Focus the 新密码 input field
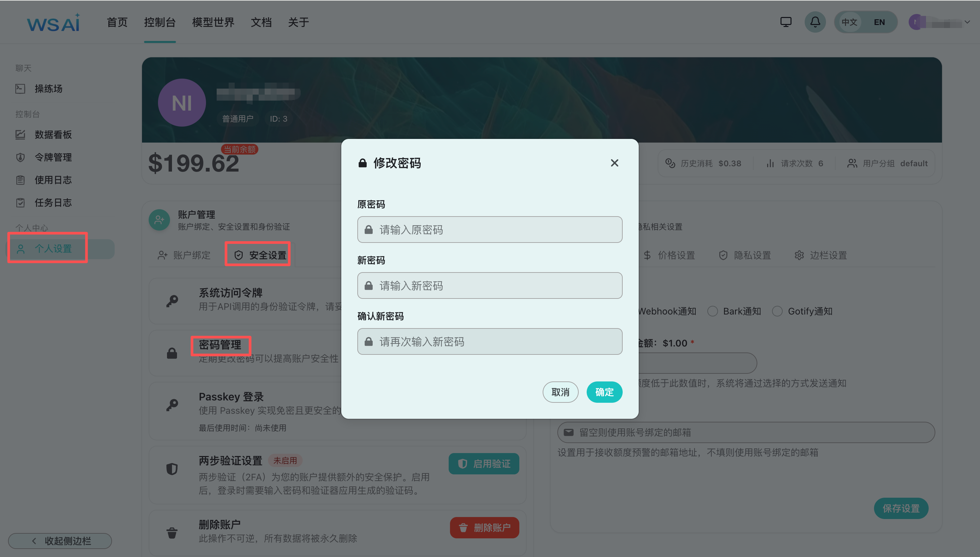 tap(490, 285)
